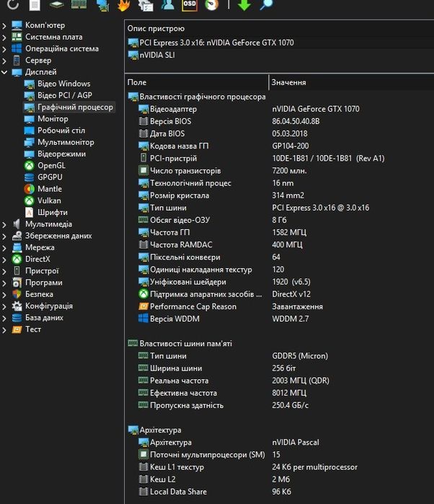
Task: Click the CPU chip toolbar icon
Action: click(56, 4)
